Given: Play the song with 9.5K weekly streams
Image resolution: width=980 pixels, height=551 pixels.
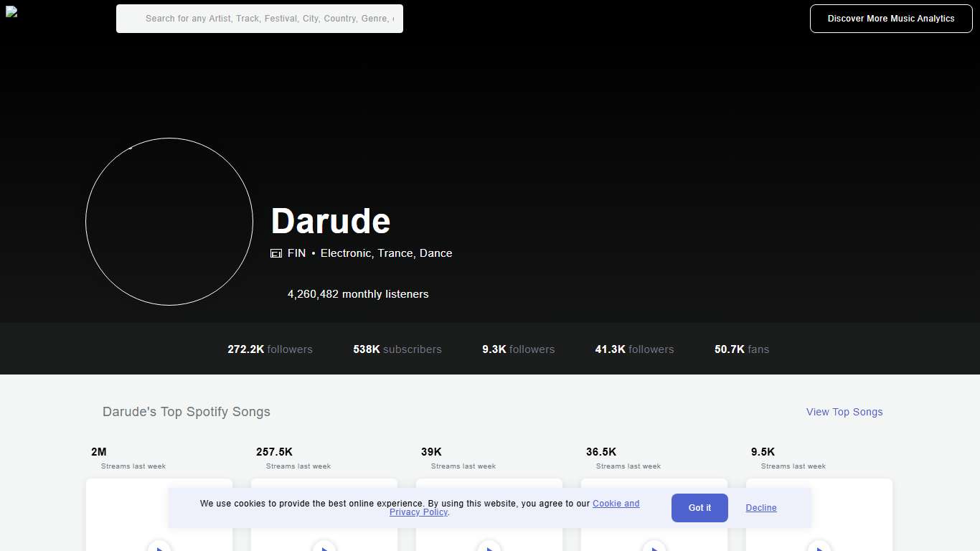Looking at the screenshot, I should pos(819,547).
